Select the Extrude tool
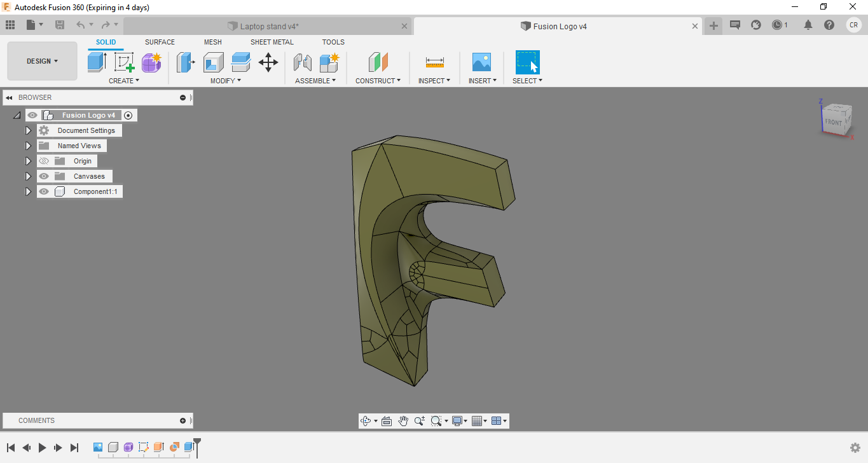This screenshot has width=868, height=463. pyautogui.click(x=96, y=62)
